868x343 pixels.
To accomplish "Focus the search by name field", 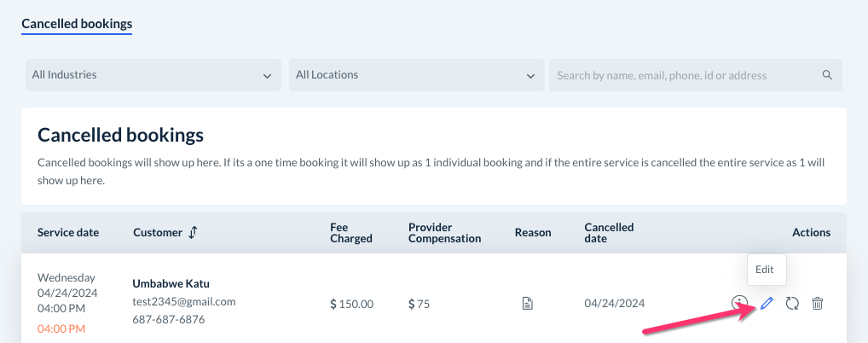I will 682,75.
